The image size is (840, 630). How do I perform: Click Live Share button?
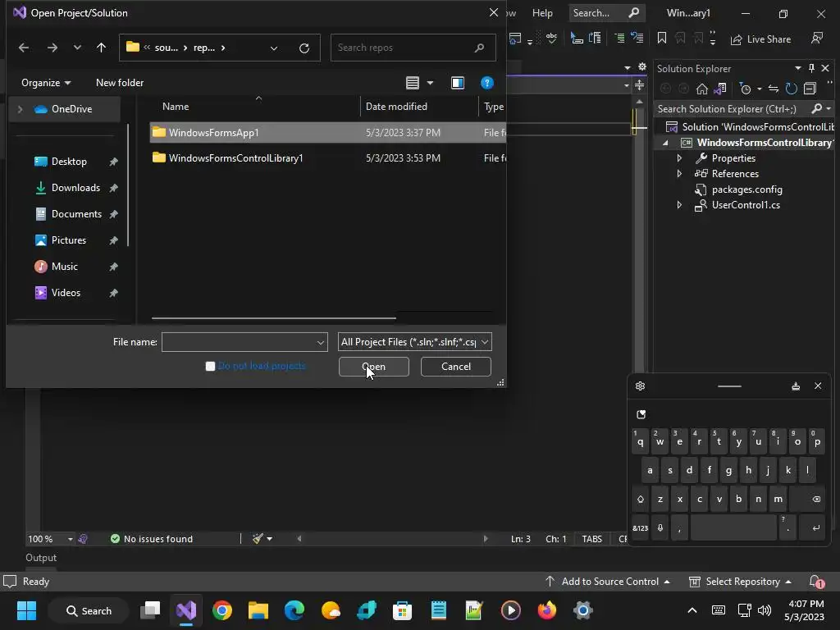[x=761, y=39]
